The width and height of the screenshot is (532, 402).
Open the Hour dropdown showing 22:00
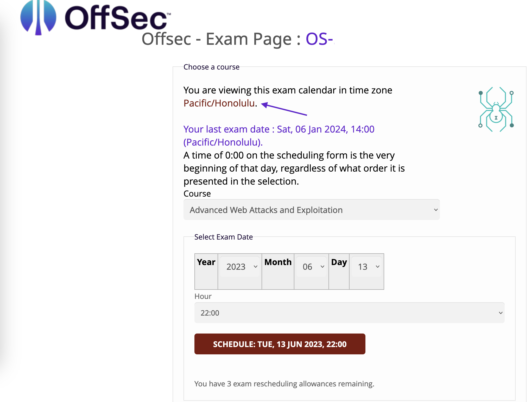tap(350, 312)
